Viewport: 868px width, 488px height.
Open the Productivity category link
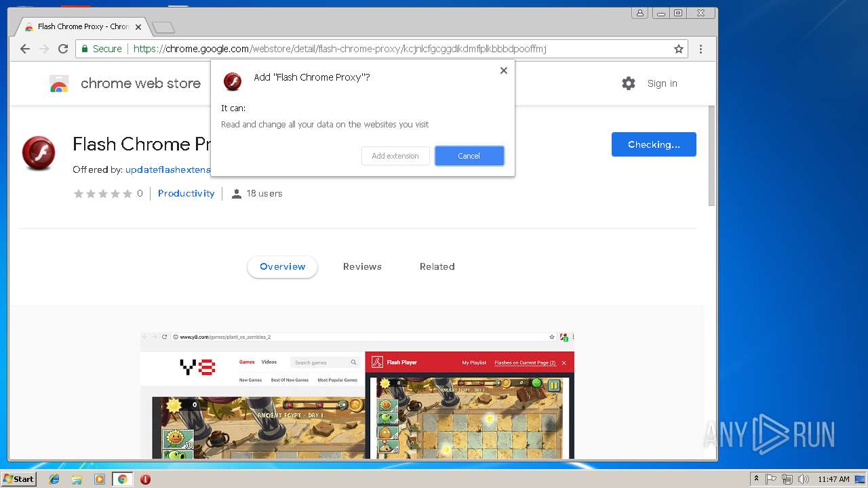point(186,193)
